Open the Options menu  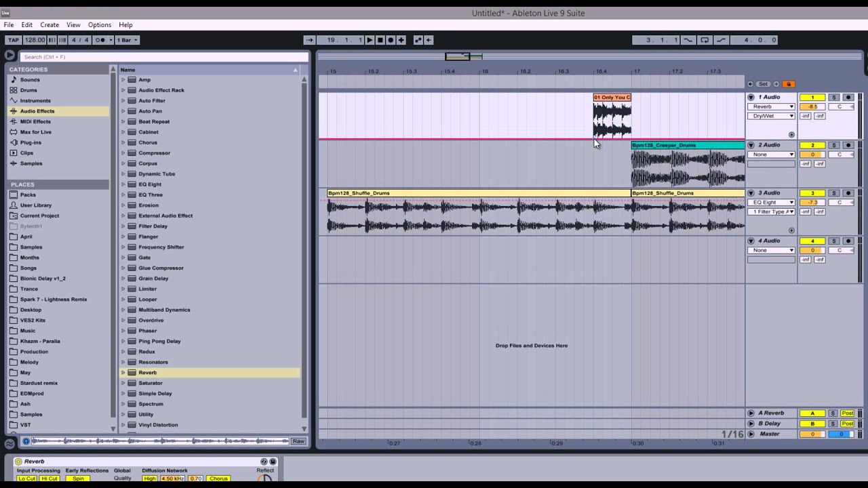pyautogui.click(x=100, y=25)
